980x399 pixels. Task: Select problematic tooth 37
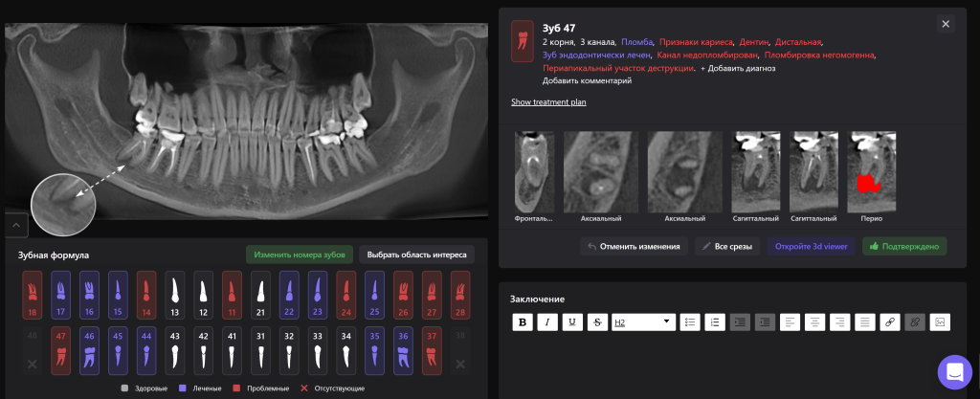pos(432,351)
